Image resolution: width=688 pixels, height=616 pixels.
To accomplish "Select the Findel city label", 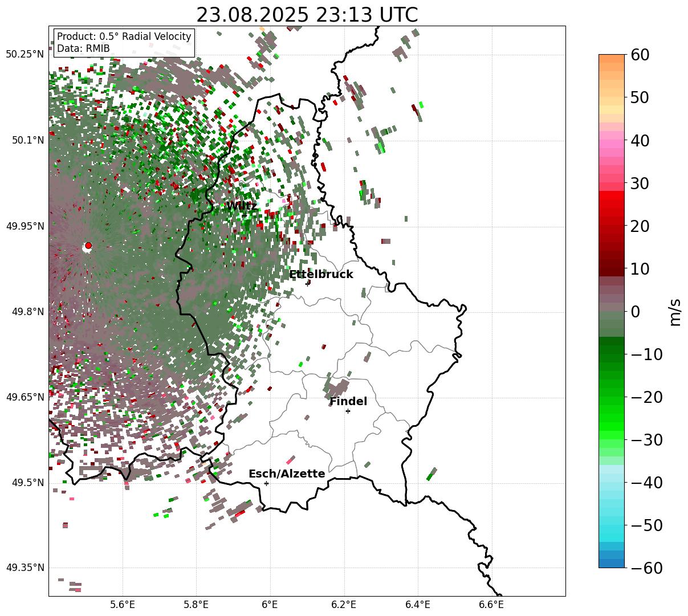I will (348, 402).
